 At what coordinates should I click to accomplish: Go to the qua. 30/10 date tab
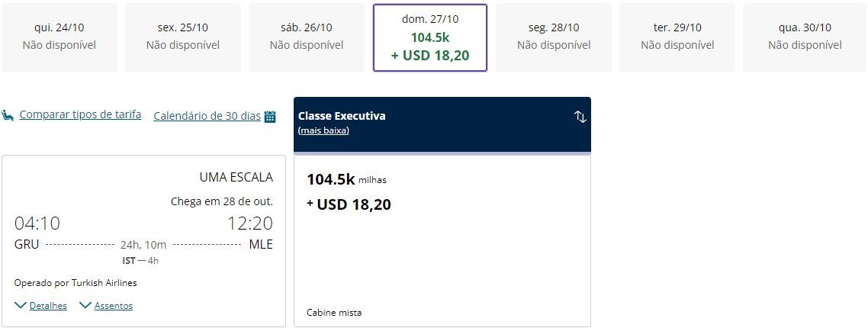click(805, 37)
